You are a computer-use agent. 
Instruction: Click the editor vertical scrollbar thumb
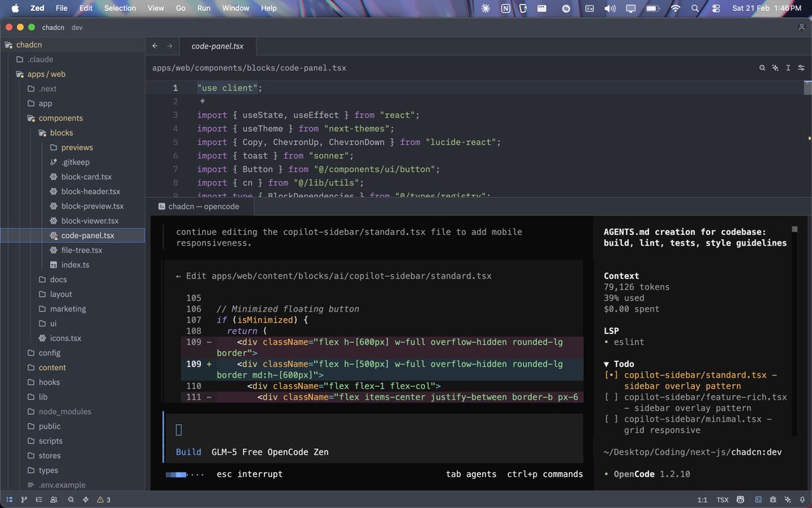coord(807,87)
